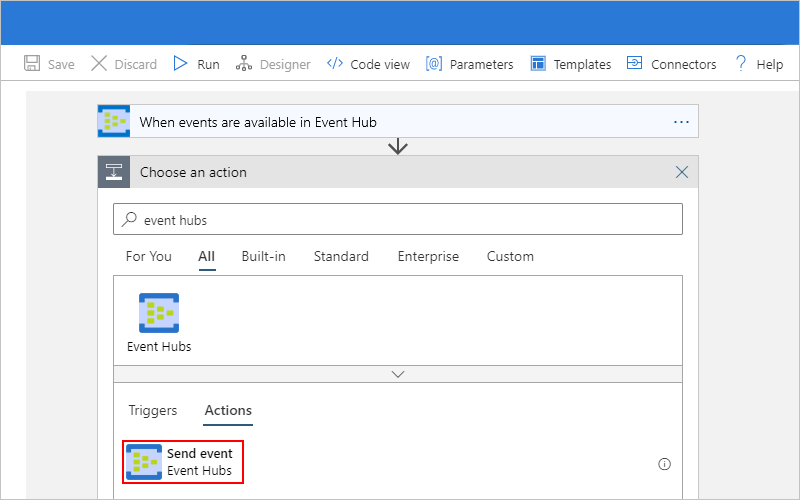Open the Connectors list

[671, 64]
